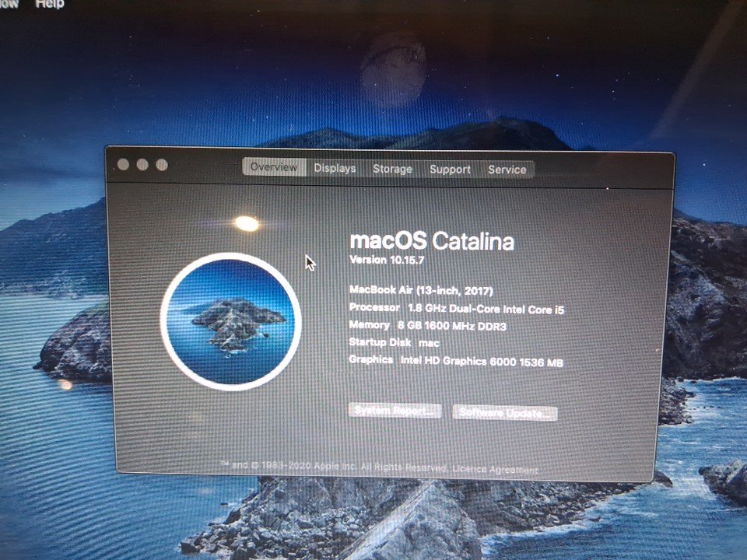Image resolution: width=747 pixels, height=560 pixels.
Task: Click the System Report button
Action: pos(395,411)
